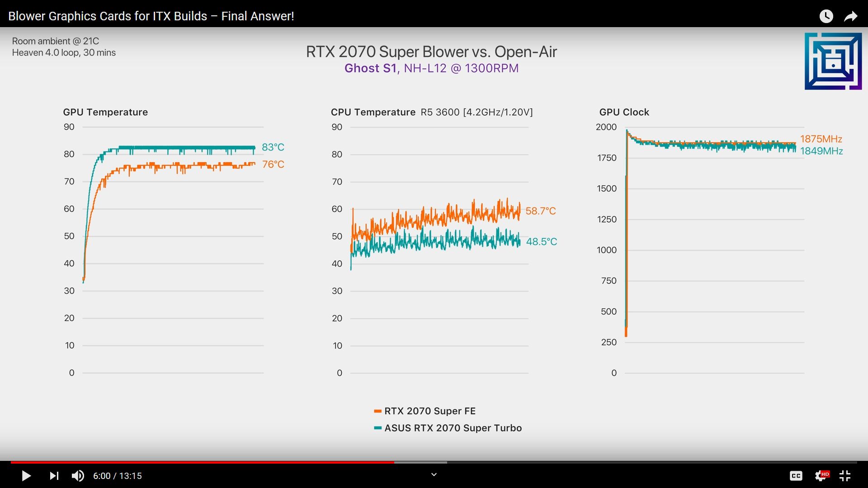The height and width of the screenshot is (488, 868).
Task: Click 'Heaven 4.0 loop, 30 mins' note
Action: [x=64, y=53]
